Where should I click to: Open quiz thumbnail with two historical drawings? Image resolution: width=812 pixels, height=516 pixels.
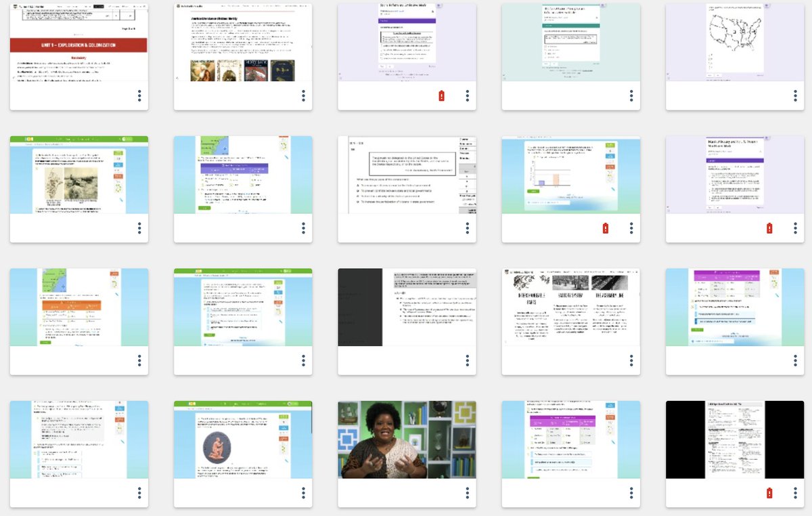coord(78,175)
